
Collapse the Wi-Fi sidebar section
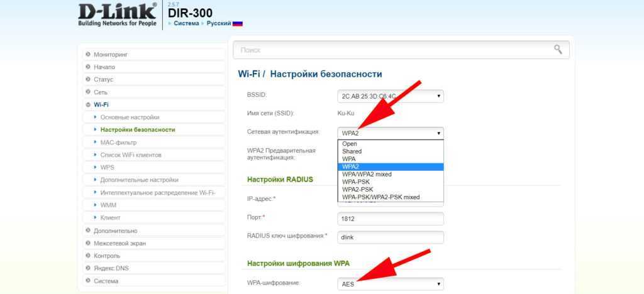[x=101, y=105]
